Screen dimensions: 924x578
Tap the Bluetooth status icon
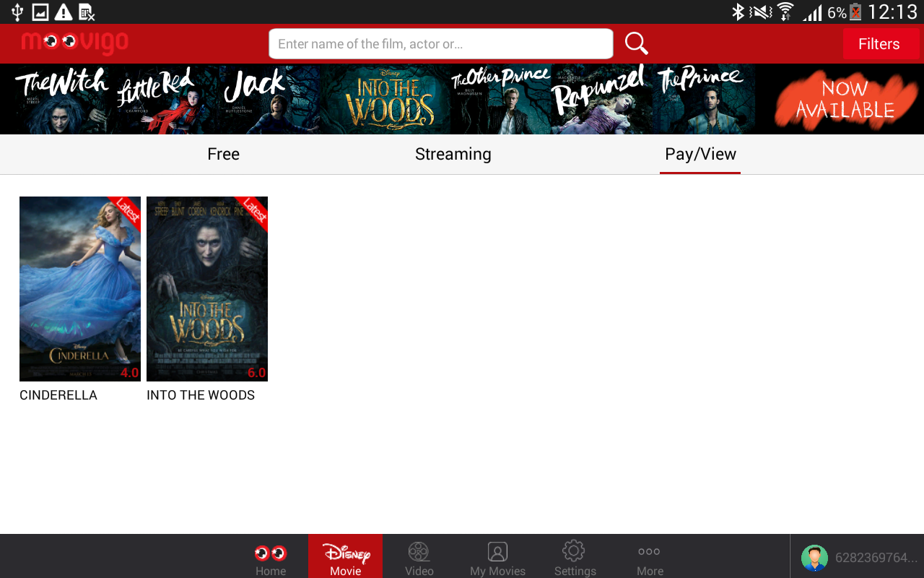738,12
